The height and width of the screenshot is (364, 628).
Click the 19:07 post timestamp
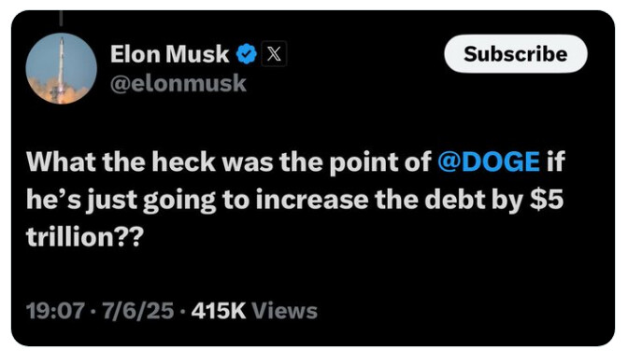[x=55, y=311]
